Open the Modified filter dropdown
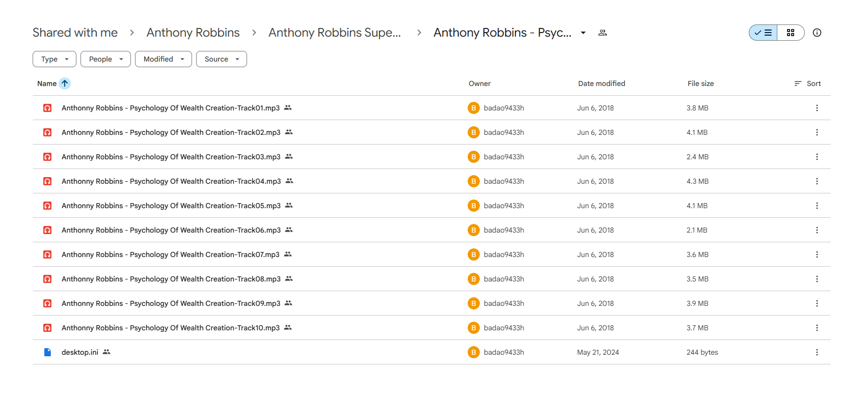 (164, 59)
